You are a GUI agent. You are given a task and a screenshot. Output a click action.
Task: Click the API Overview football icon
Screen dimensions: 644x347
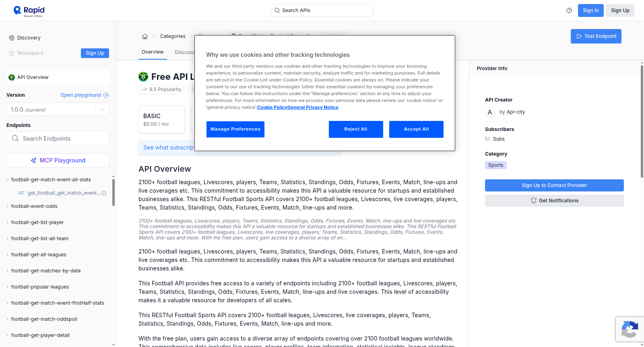coord(12,77)
